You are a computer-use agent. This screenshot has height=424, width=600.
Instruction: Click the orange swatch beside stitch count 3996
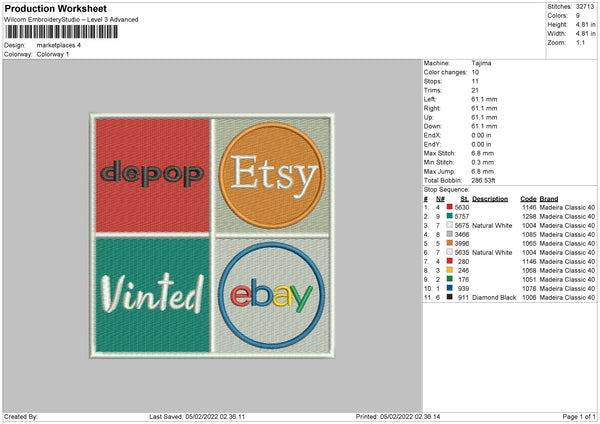click(449, 243)
